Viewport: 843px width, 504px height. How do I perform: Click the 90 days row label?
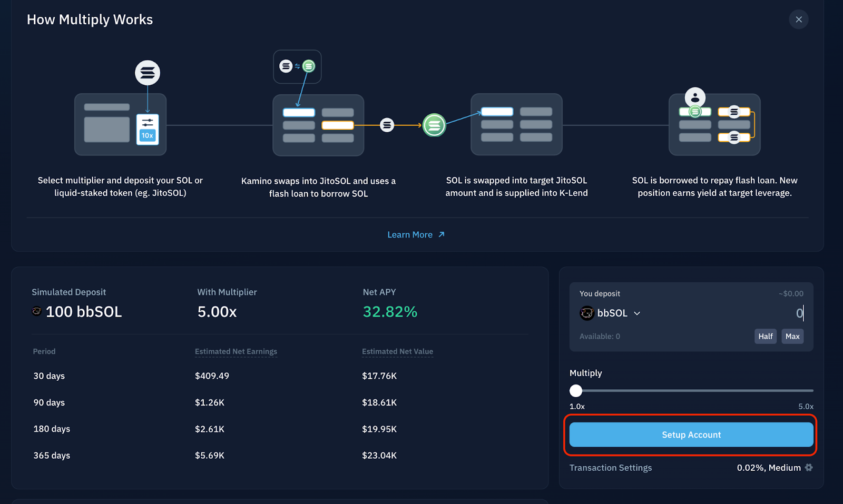click(49, 402)
